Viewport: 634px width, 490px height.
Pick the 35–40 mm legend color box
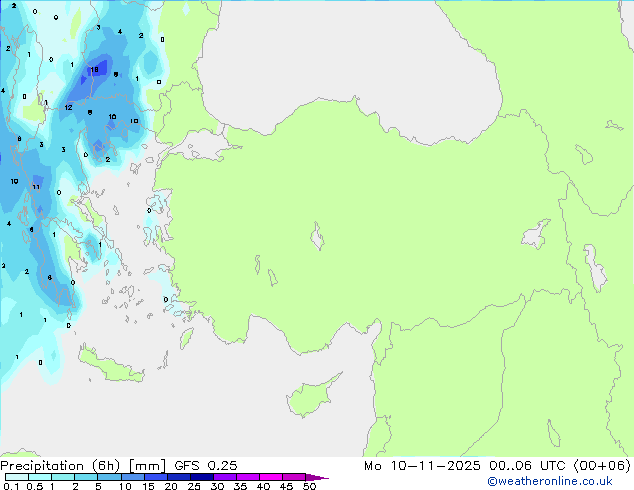(247, 477)
